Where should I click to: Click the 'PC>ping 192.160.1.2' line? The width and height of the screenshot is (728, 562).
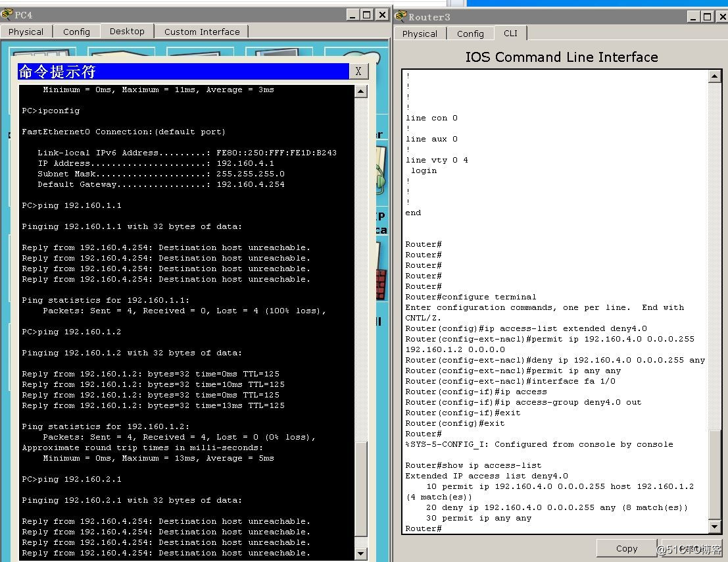pos(72,332)
